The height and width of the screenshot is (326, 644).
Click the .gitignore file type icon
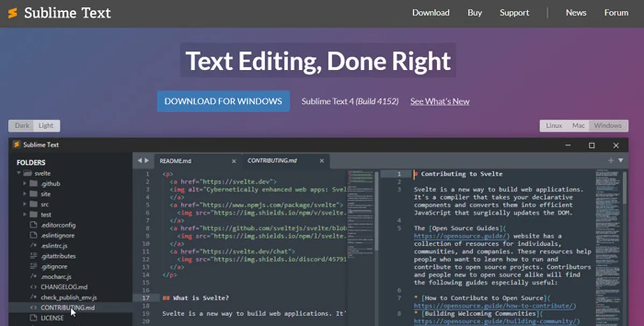click(34, 266)
